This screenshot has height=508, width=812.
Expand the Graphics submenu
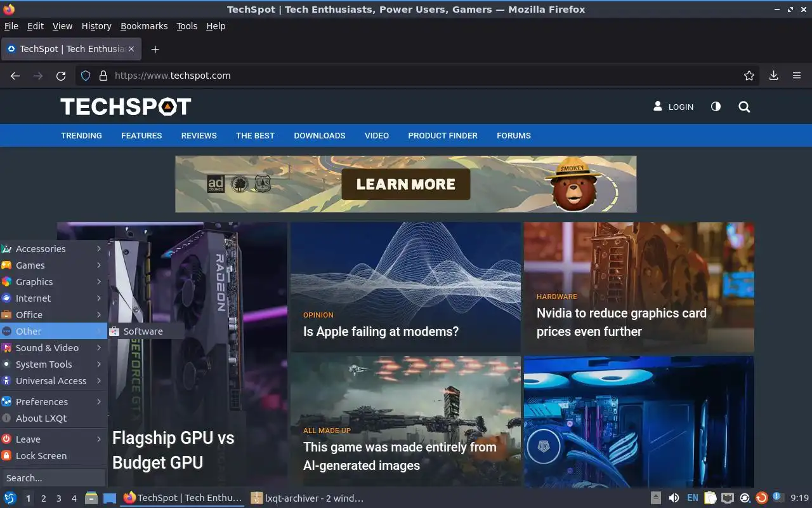pyautogui.click(x=53, y=282)
